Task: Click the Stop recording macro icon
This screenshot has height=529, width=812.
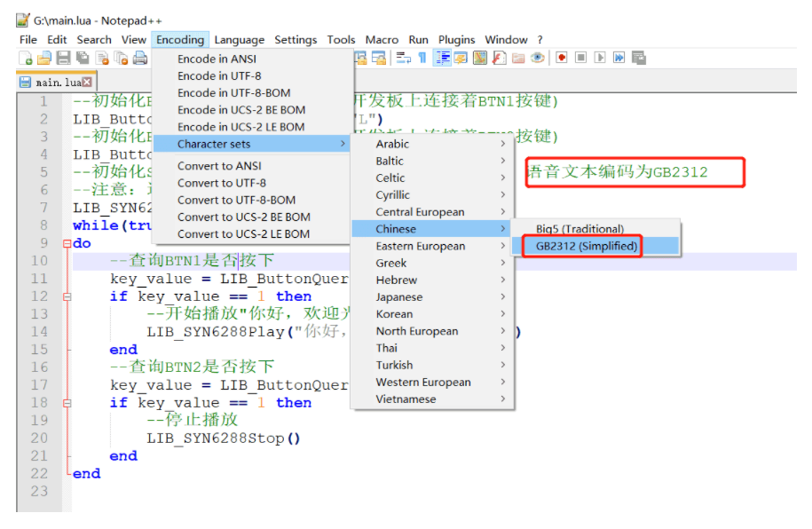Action: [x=581, y=58]
